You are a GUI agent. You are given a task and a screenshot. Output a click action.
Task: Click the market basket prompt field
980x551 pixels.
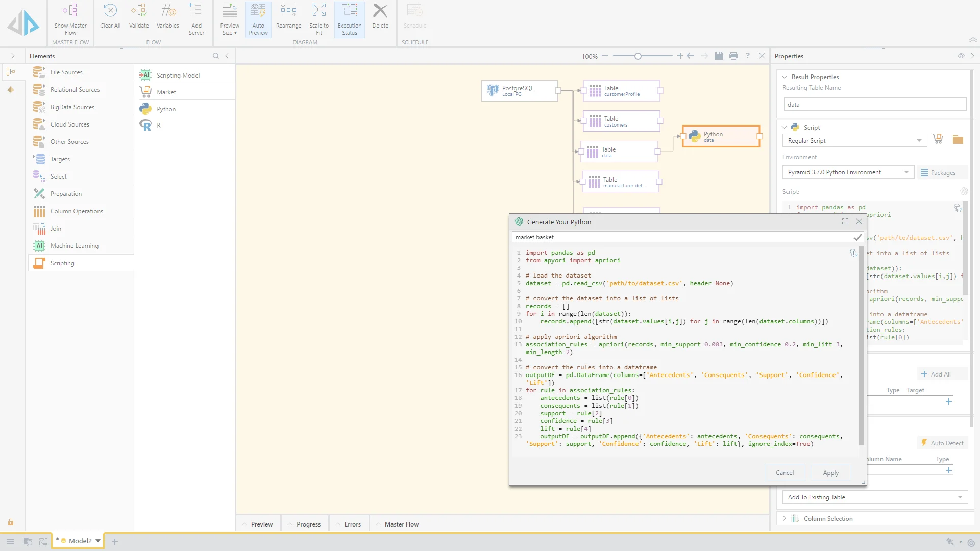click(679, 237)
